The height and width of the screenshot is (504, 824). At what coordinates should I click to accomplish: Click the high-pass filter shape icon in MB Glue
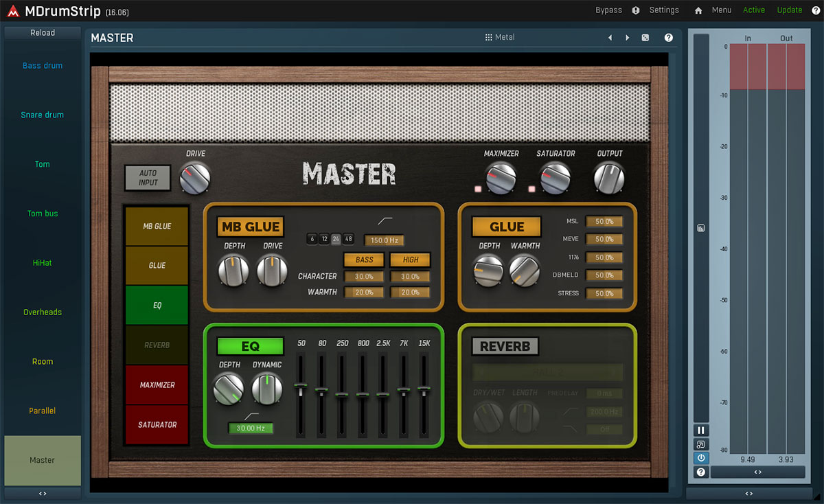click(x=385, y=220)
